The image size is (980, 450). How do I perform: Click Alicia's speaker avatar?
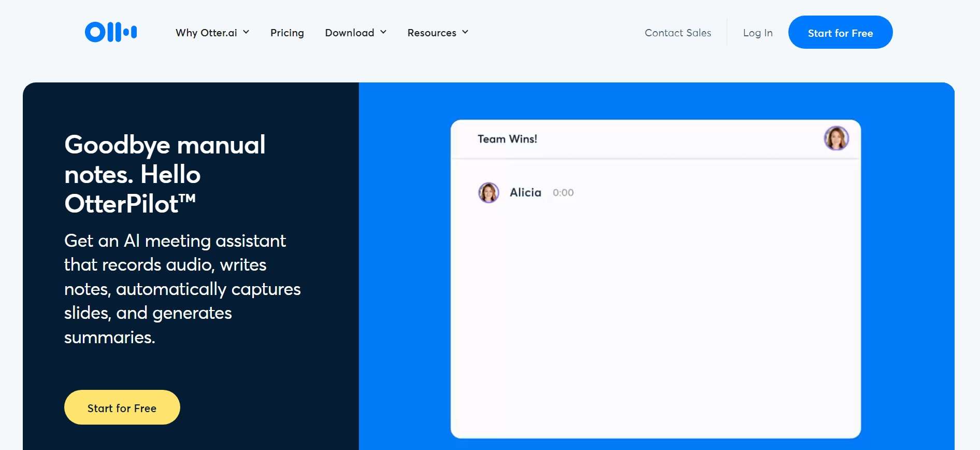pyautogui.click(x=488, y=192)
